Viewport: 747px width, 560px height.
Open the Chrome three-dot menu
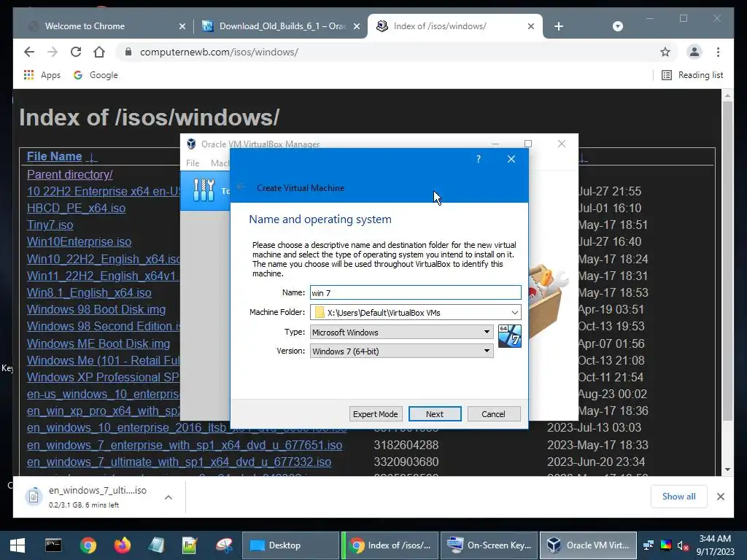718,52
